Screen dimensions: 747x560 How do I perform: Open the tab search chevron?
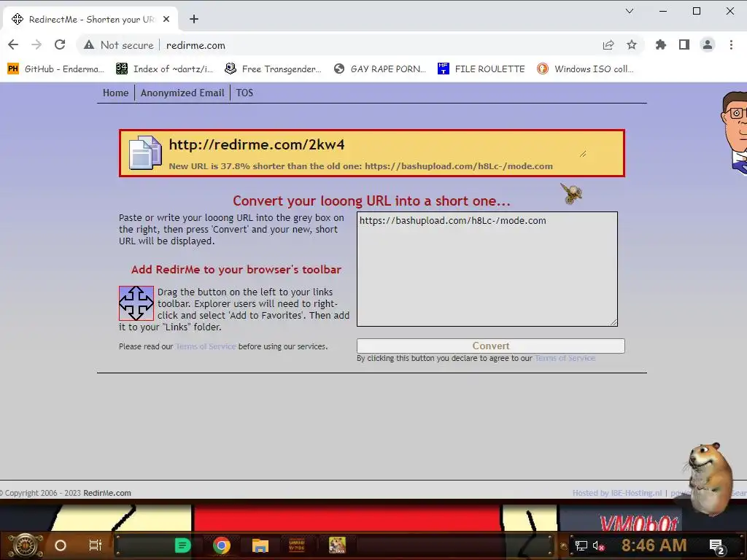point(630,11)
